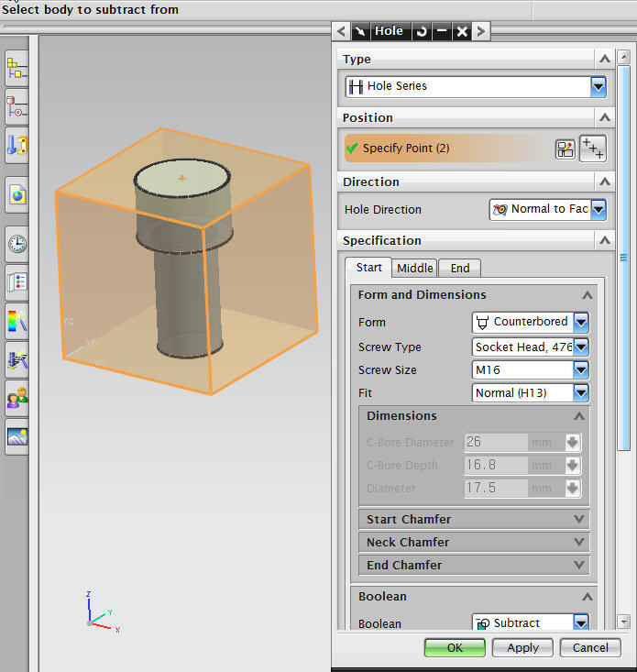
Task: Collapse the Specification section
Action: (x=603, y=241)
